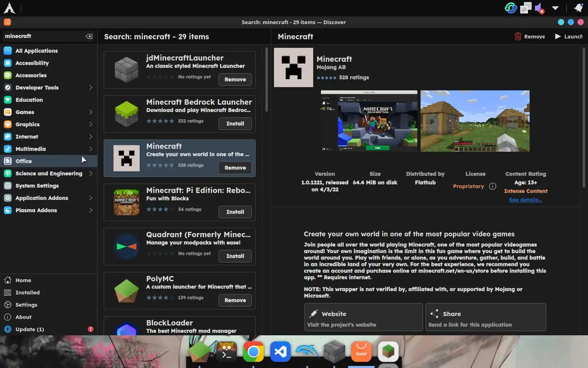Open System Settings category icon

tap(8, 186)
